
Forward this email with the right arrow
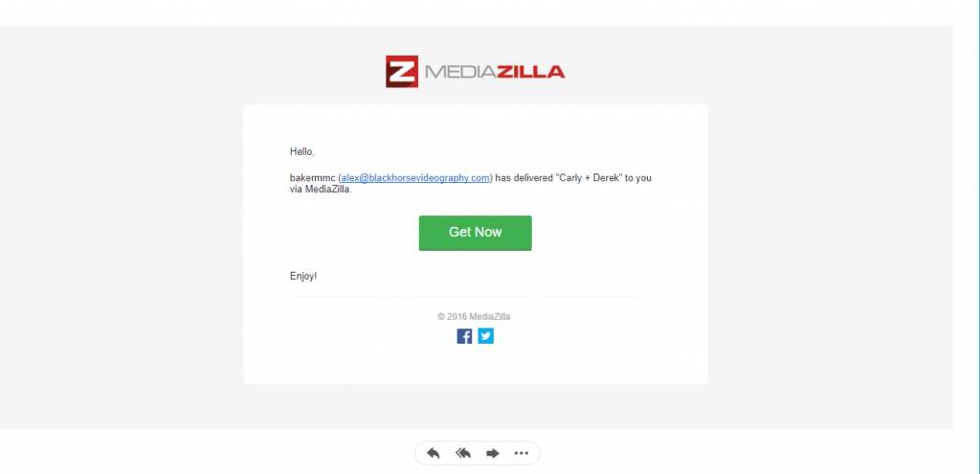coord(493,453)
